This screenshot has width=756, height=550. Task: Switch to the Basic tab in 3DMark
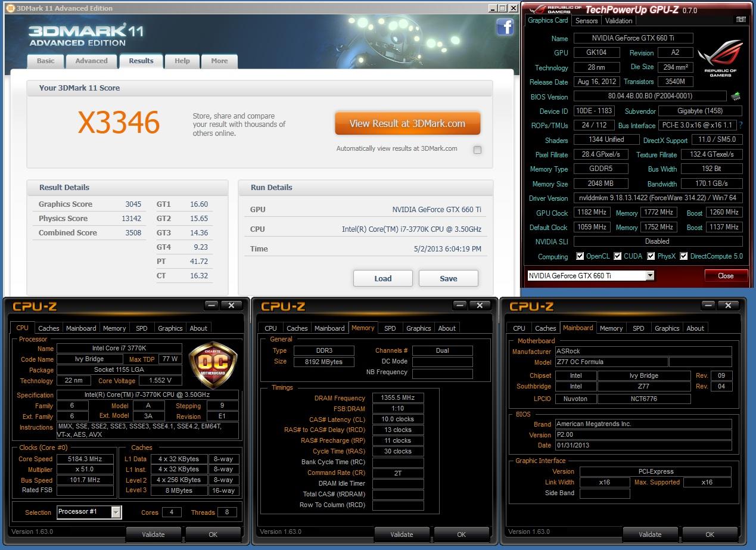click(46, 61)
